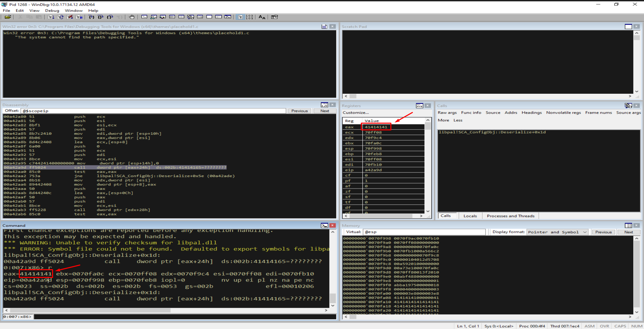This screenshot has height=329, width=644.
Task: Click the Options toolbar icon
Action: point(274,17)
